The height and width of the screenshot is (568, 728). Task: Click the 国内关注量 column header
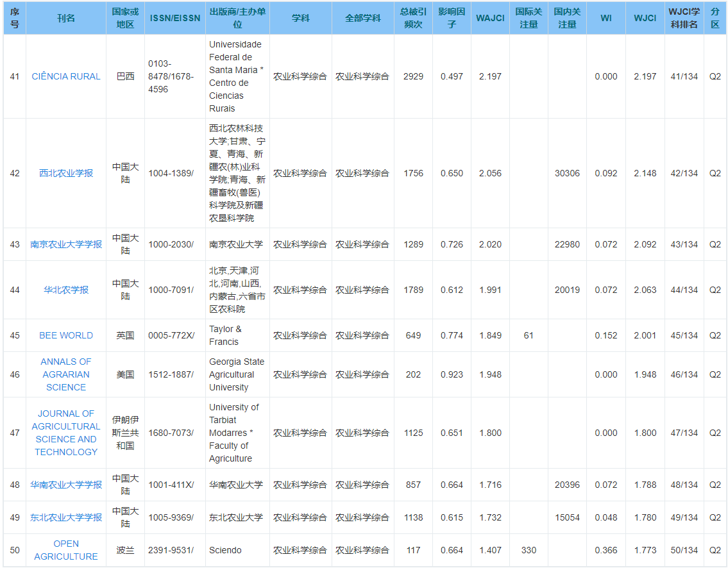pyautogui.click(x=568, y=18)
